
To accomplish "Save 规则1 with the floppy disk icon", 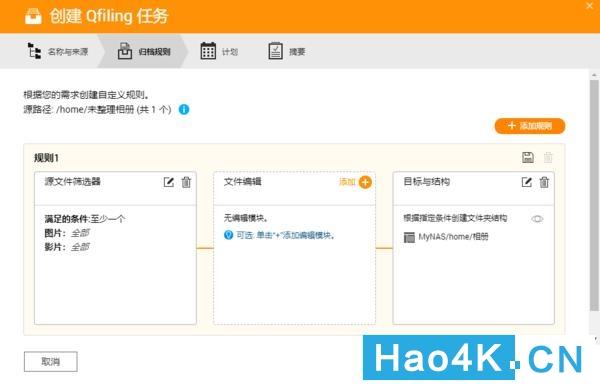I will (x=528, y=157).
